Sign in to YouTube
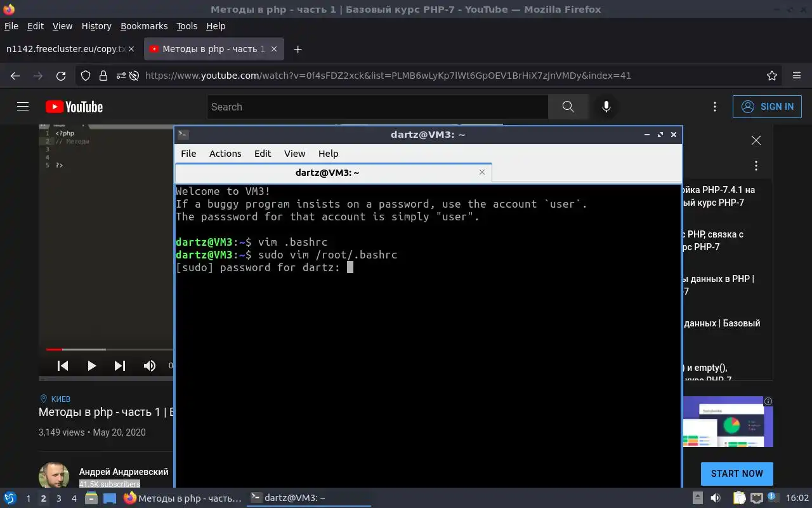 [767, 107]
